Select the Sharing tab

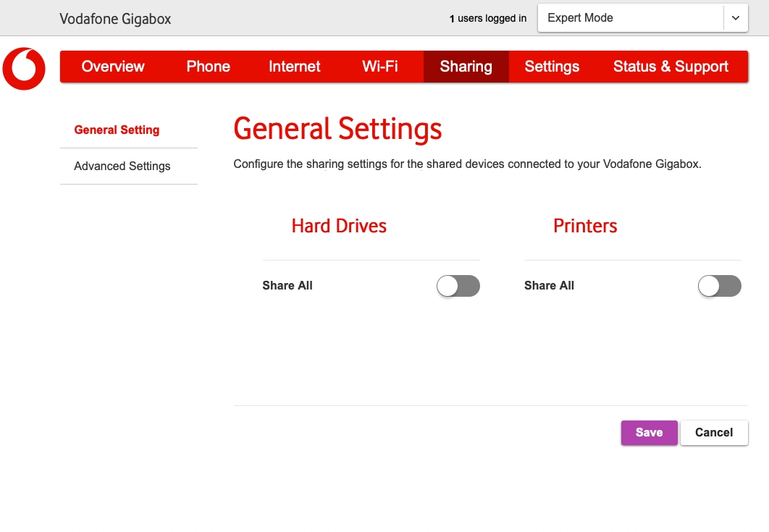point(466,66)
